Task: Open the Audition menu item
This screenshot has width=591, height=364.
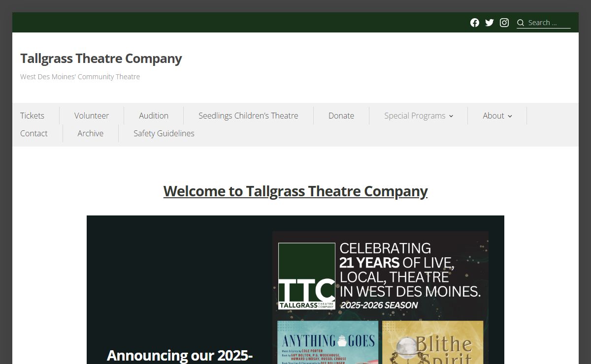Action: pos(154,116)
